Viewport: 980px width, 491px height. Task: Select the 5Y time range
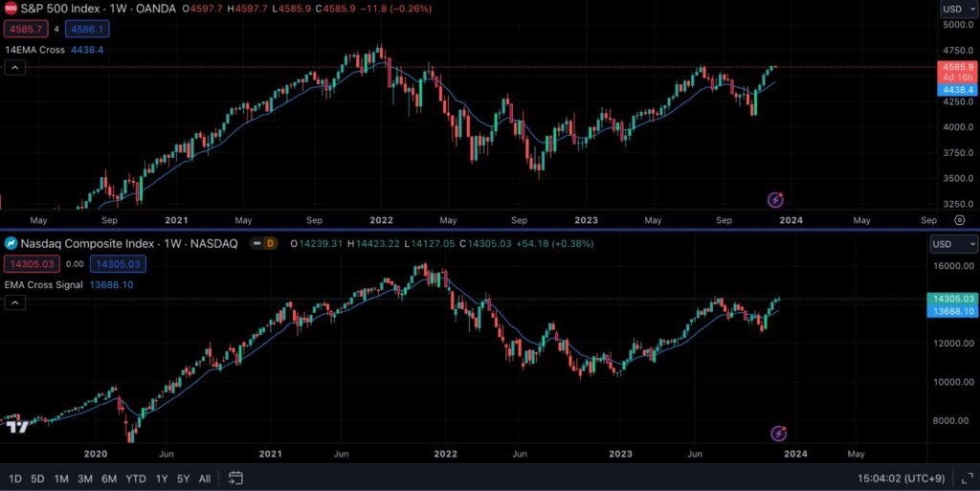pyautogui.click(x=183, y=480)
